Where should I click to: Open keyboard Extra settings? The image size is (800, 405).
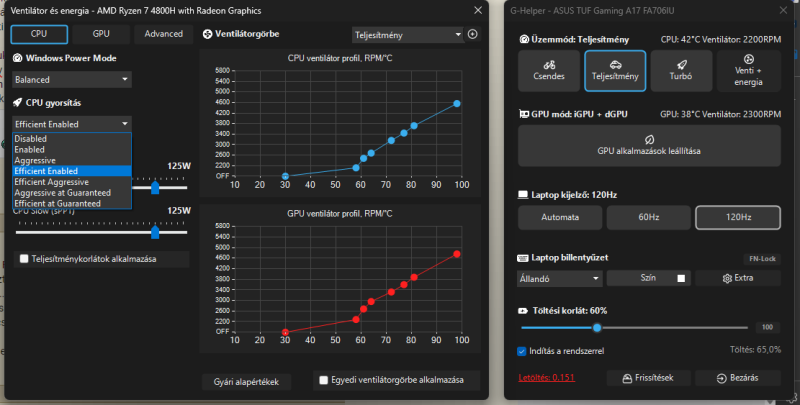coord(738,278)
